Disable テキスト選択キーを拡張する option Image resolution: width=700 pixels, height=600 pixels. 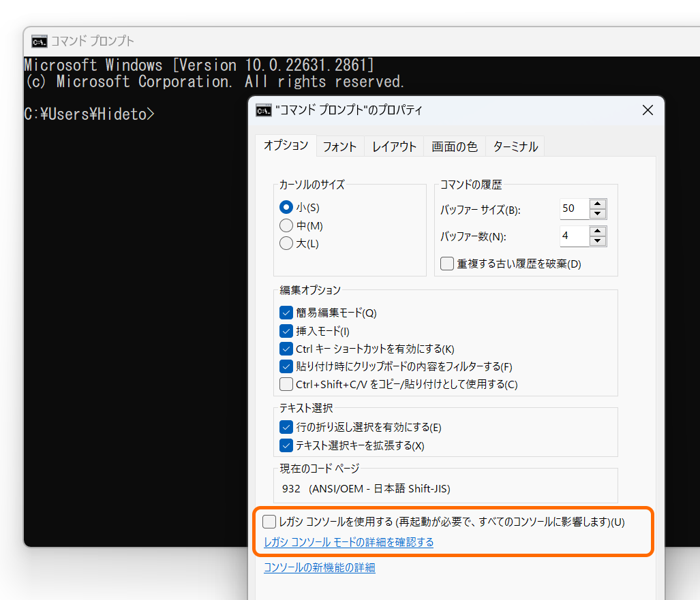pos(288,444)
